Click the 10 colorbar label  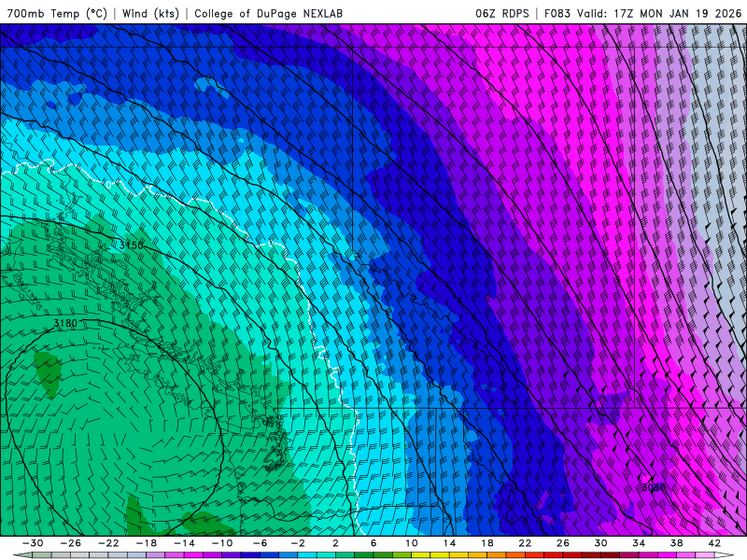pos(412,543)
